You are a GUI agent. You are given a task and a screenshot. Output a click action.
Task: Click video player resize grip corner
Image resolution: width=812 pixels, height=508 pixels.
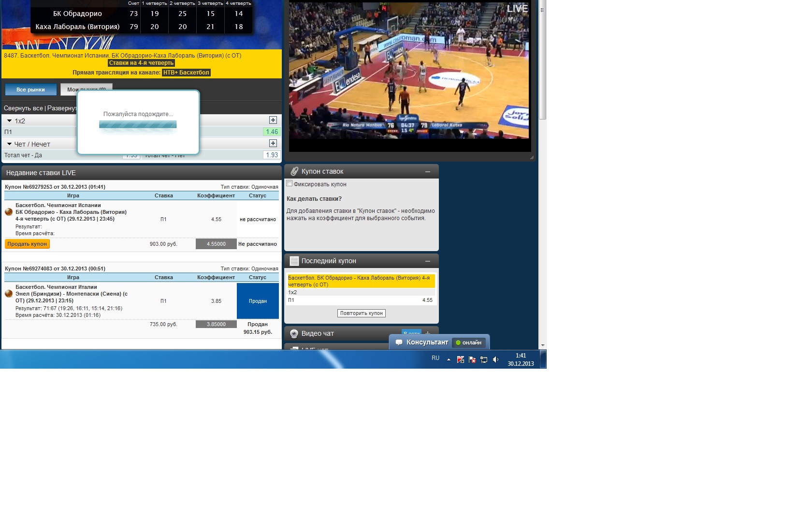tap(532, 157)
